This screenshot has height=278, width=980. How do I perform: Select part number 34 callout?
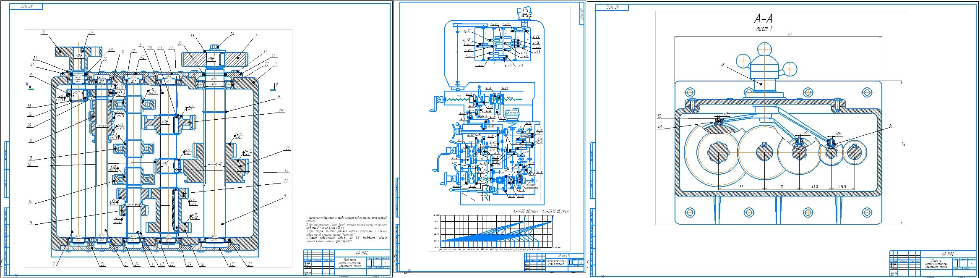pos(232,34)
